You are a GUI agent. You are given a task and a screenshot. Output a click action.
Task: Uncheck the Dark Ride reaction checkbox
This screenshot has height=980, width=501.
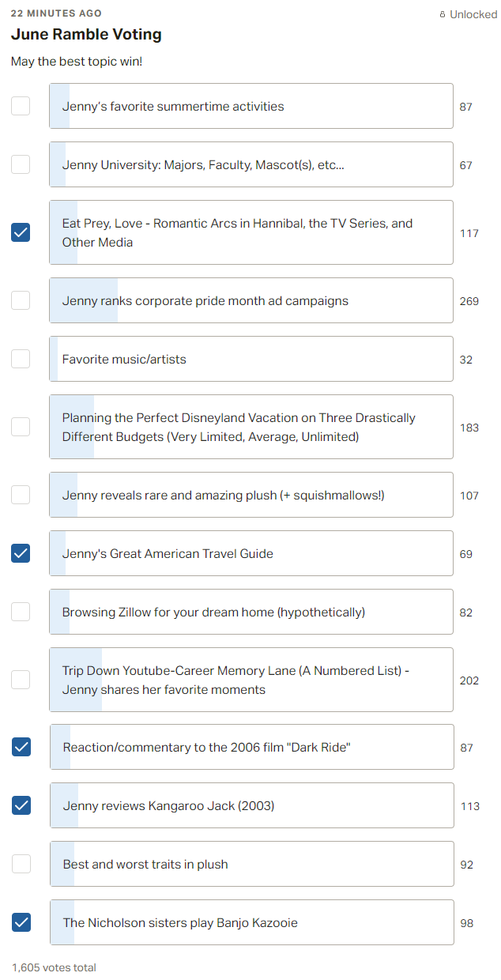coord(21,747)
